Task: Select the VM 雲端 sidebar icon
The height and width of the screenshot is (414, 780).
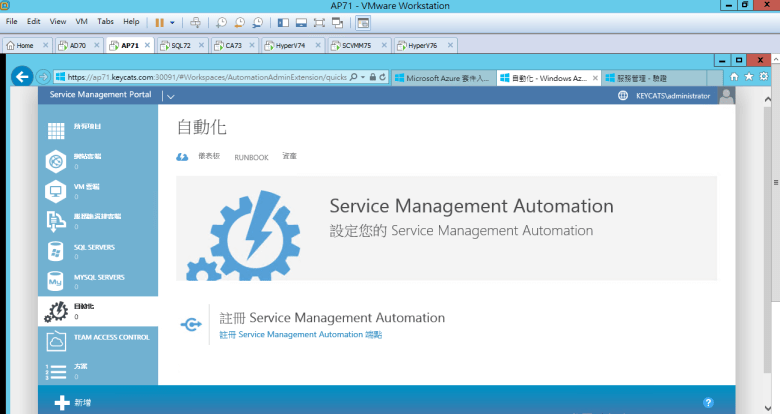Action: pyautogui.click(x=56, y=191)
